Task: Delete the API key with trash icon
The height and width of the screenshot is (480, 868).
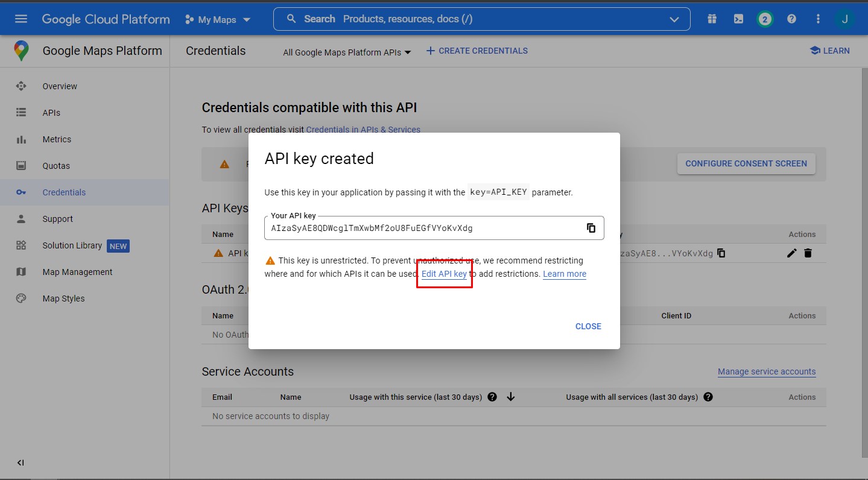Action: coord(808,253)
